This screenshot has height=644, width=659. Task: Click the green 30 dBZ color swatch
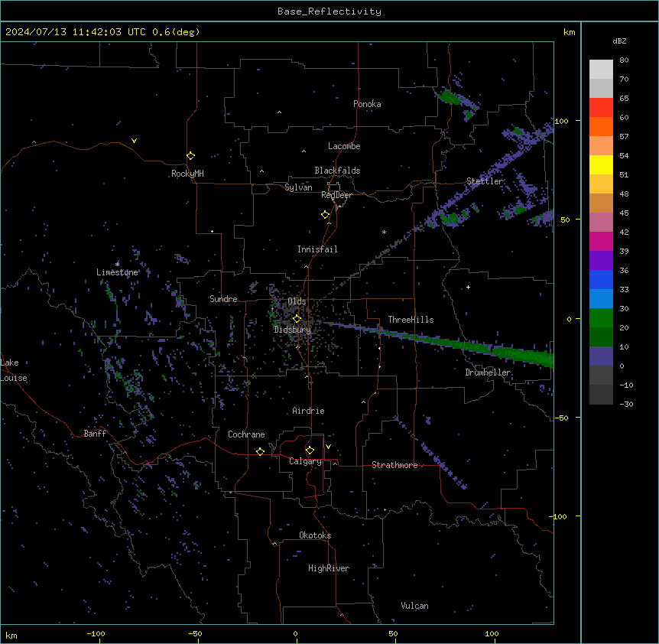601,318
